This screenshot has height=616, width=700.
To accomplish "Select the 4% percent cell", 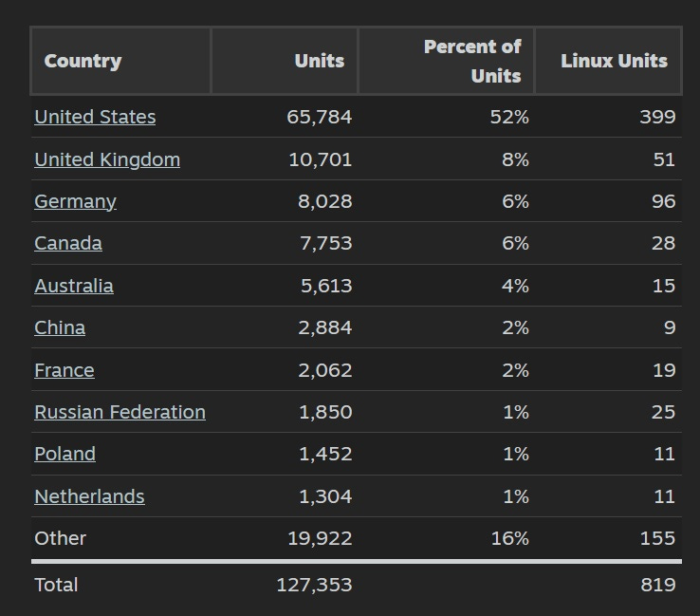I will (515, 286).
